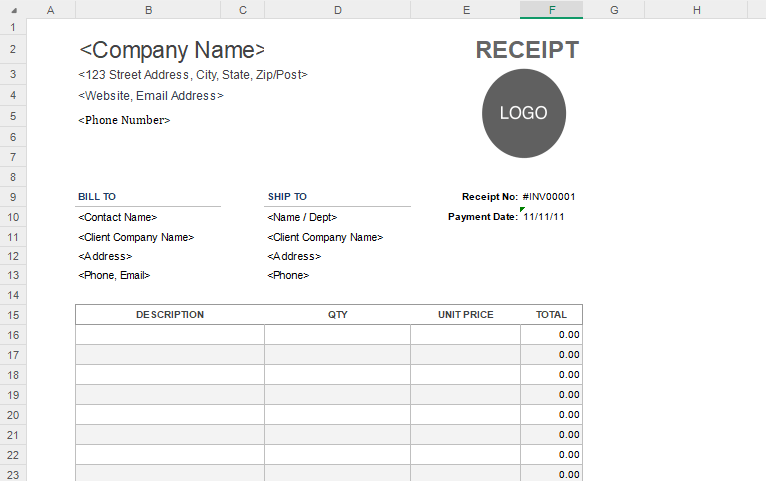Click the <Company Name> cell
Screen dimensions: 766x481
tap(172, 50)
